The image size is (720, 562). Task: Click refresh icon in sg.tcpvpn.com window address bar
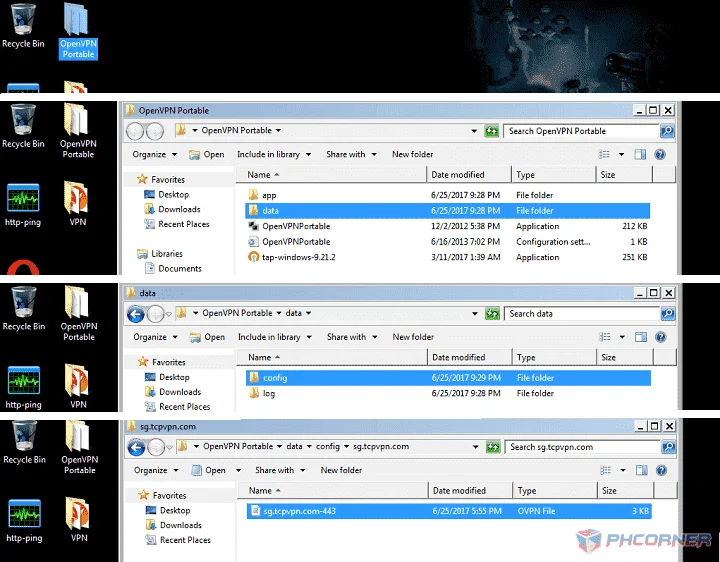tap(493, 447)
